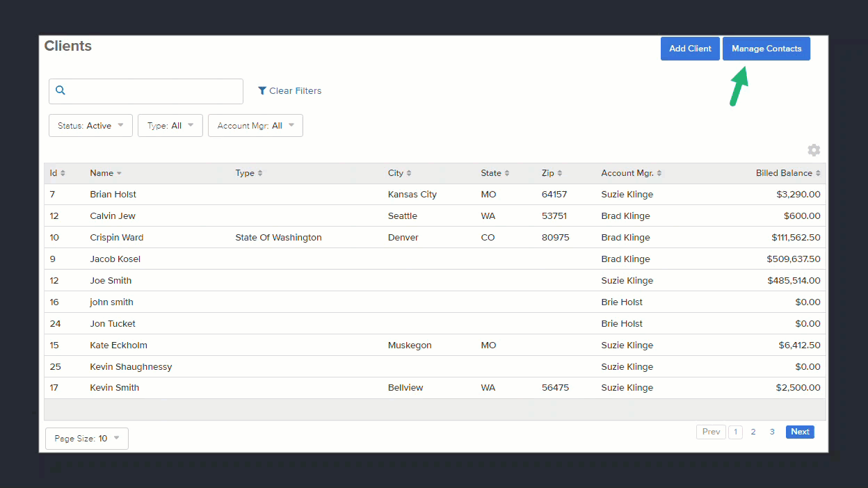Click the $600.00 balance cell
868x488 pixels.
[x=802, y=216]
